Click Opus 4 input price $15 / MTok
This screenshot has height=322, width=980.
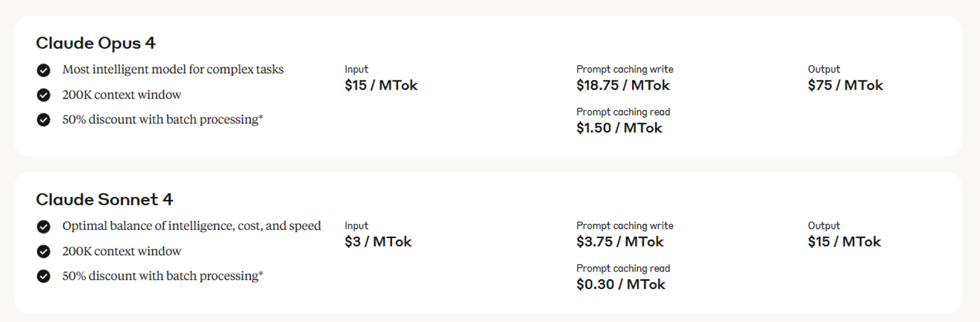(381, 85)
